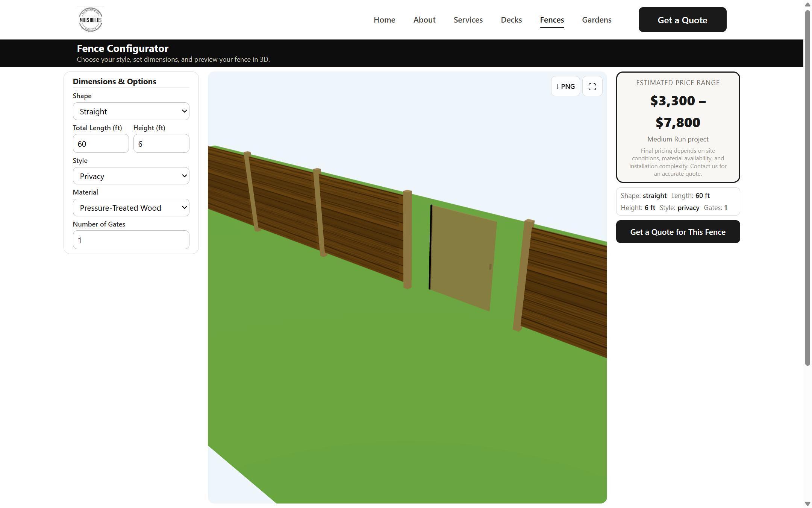Image resolution: width=812 pixels, height=508 pixels.
Task: Click the Total Length input field
Action: click(x=101, y=144)
